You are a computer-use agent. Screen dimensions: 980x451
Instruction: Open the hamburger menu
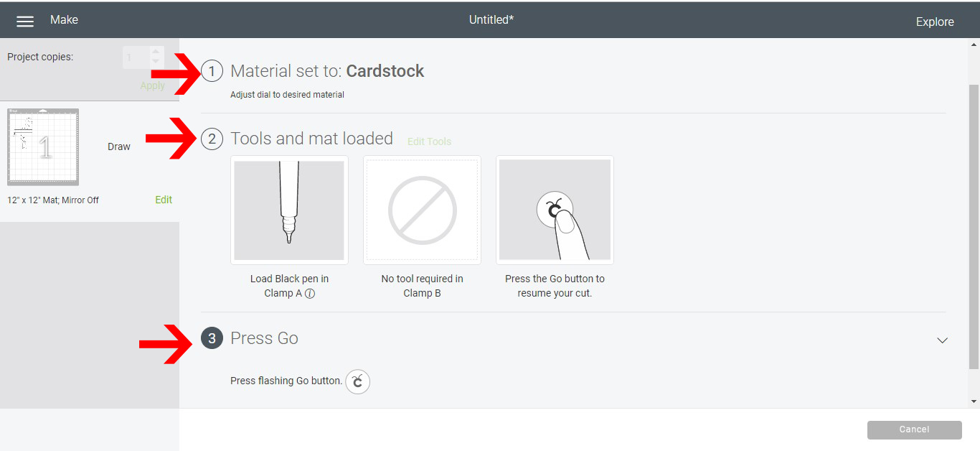coord(25,21)
